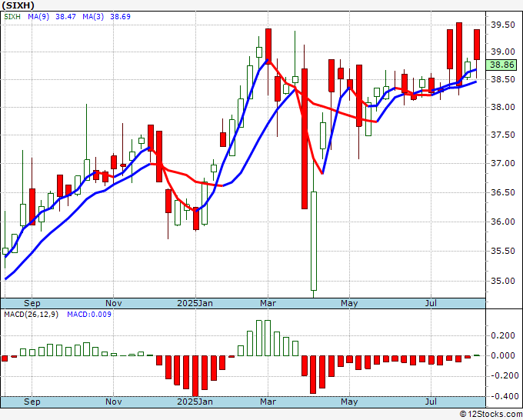Click May on the price chart date axis
This screenshot has width=523, height=420.
[x=349, y=303]
